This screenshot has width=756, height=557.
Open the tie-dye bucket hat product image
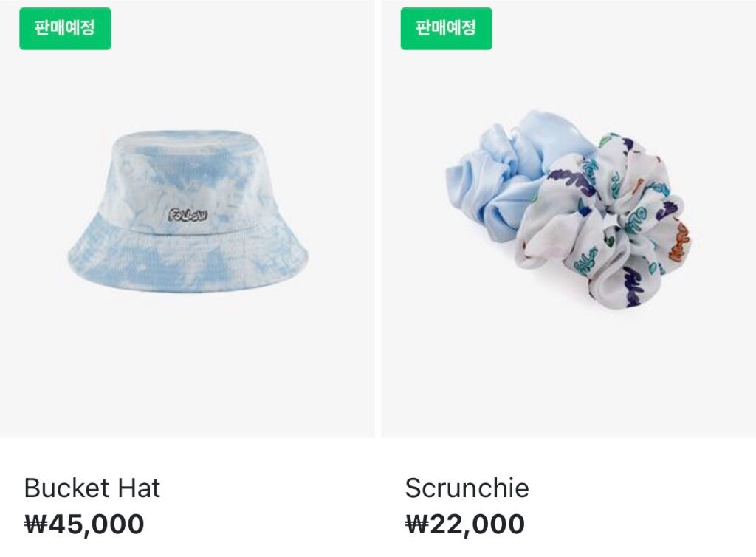point(188,212)
